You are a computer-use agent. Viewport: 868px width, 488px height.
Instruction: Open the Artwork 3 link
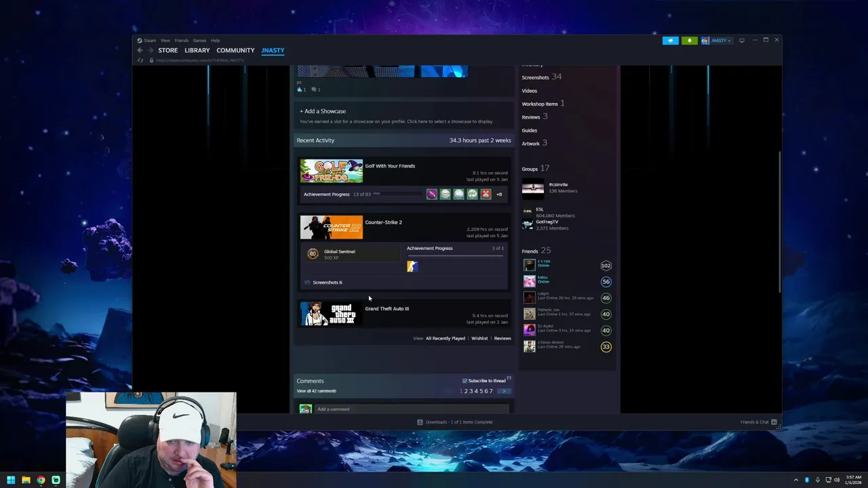[534, 143]
